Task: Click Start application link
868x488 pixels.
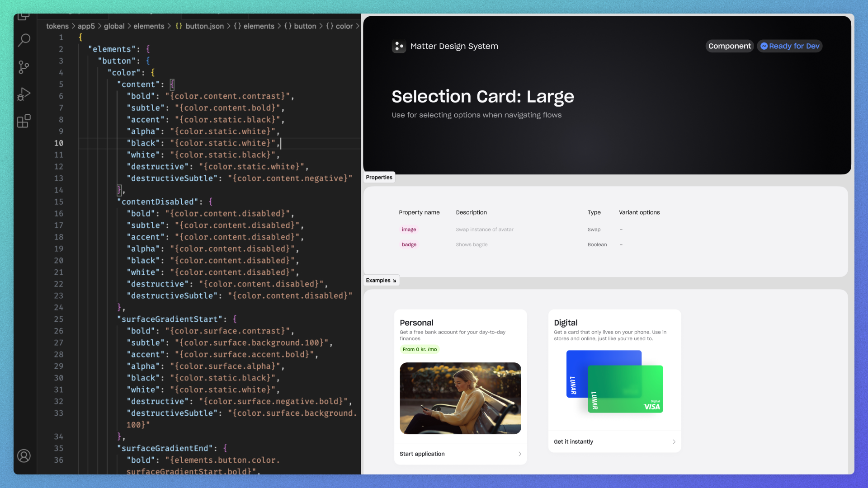Action: point(422,454)
